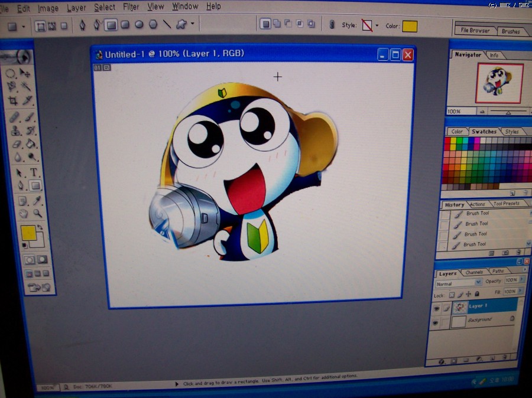Hide Layer 1 using its eye icon
Image resolution: width=532 pixels, height=398 pixels.
[x=437, y=307]
